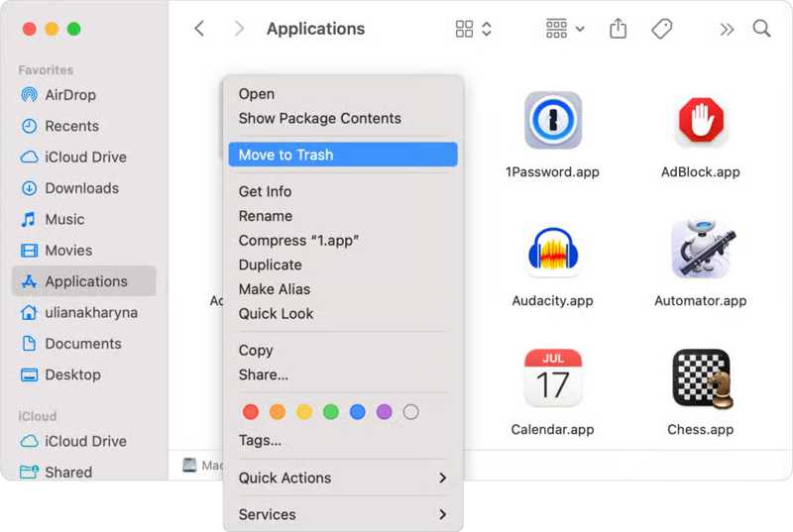Apply the red tag color
This screenshot has height=532, width=793.
tap(251, 412)
